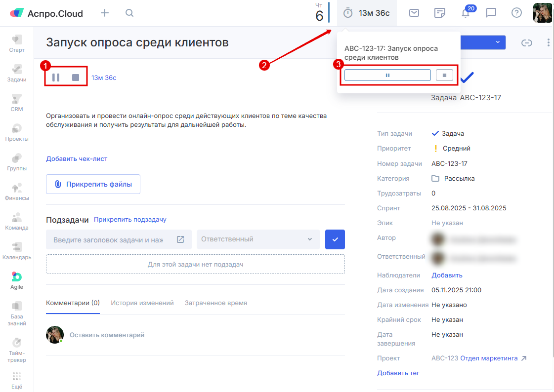The image size is (554, 392).
Task: Open the notes icon in header
Action: (x=439, y=13)
